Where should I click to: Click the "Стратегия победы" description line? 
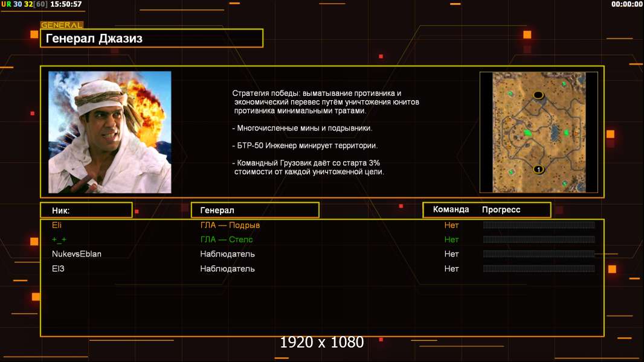[x=317, y=93]
